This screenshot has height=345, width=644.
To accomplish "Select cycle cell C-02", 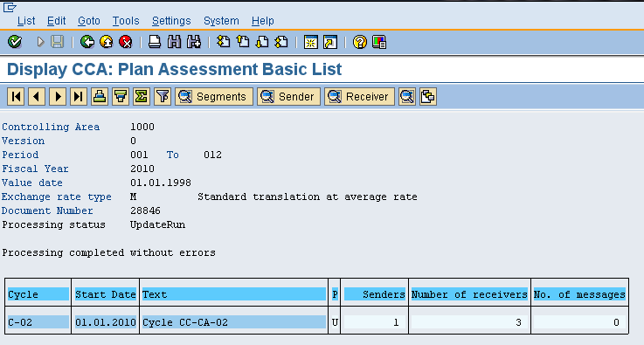I will point(38,322).
